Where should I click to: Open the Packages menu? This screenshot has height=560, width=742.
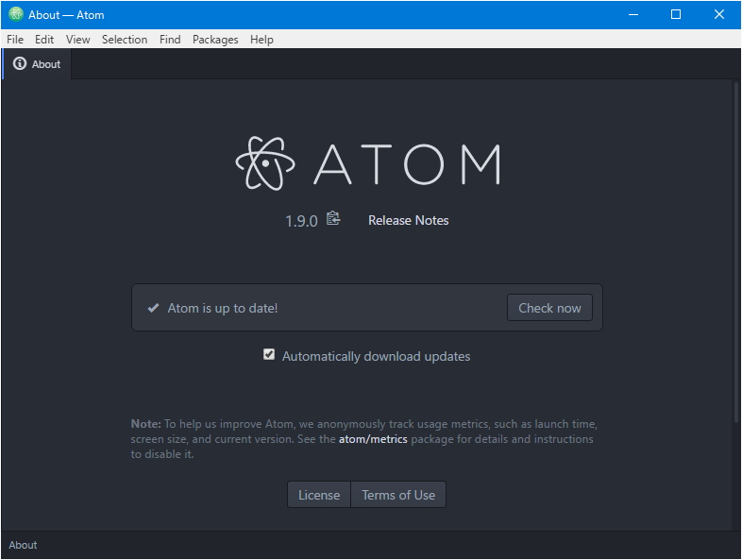[x=215, y=40]
